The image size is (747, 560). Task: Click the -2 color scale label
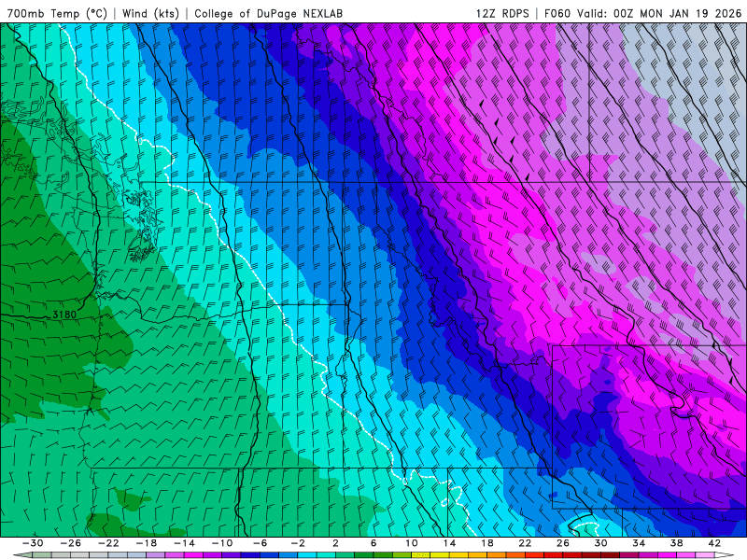[x=298, y=543]
